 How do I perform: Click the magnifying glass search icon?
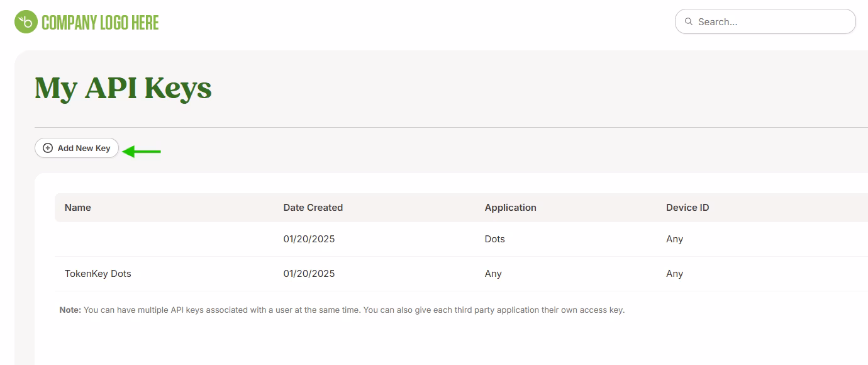pyautogui.click(x=689, y=21)
